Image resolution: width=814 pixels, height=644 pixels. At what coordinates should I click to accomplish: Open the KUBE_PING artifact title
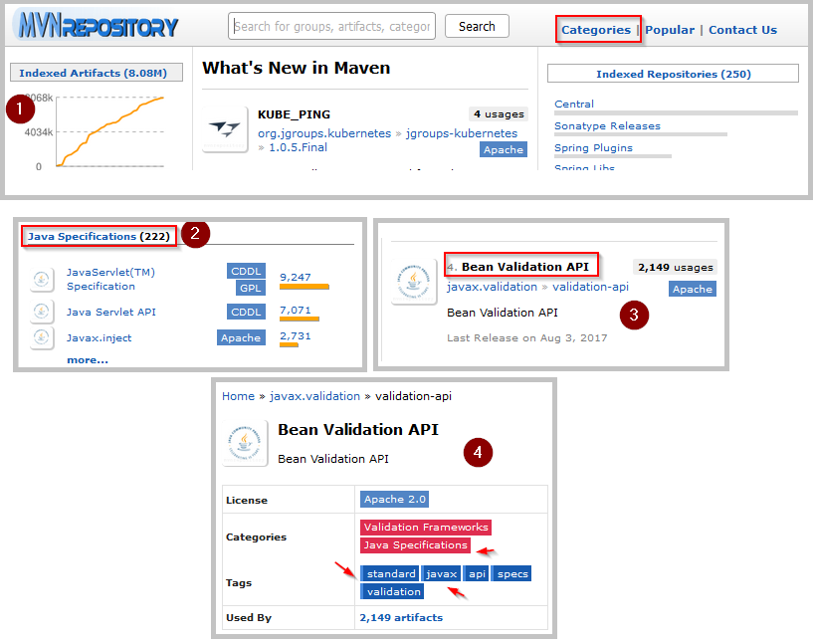click(x=294, y=114)
